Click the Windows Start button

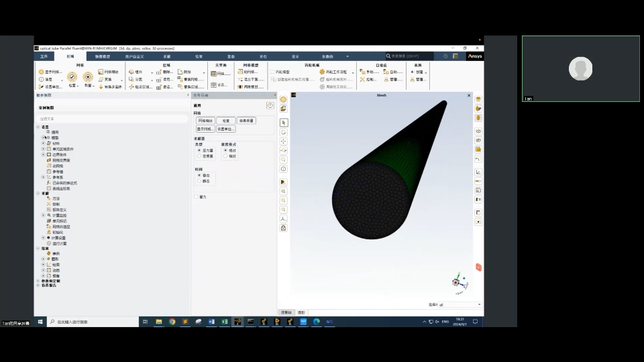pos(40,322)
